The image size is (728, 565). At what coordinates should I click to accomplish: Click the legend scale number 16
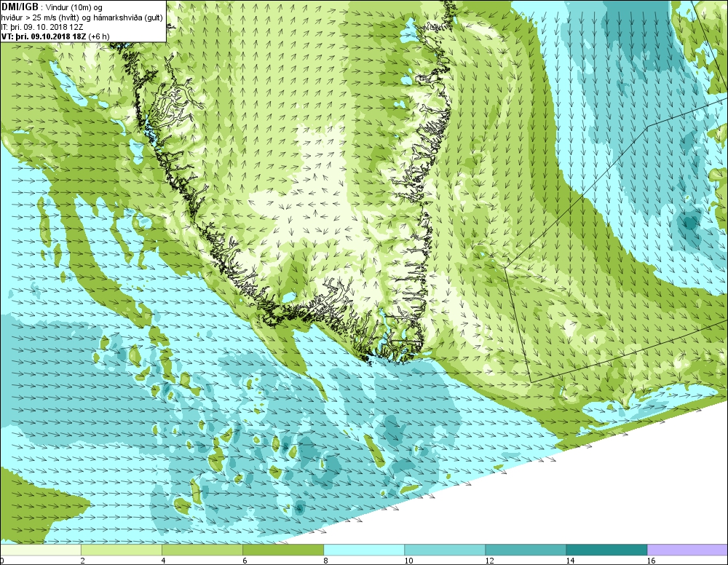coord(651,561)
